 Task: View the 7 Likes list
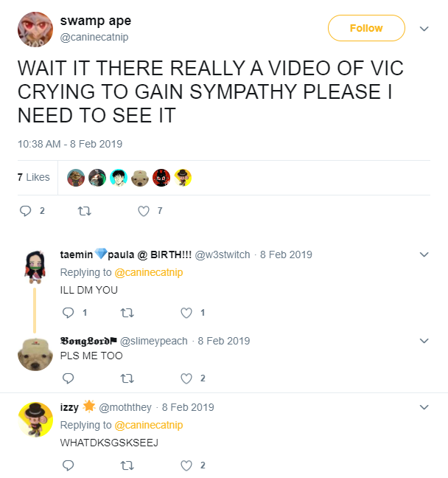tap(33, 177)
